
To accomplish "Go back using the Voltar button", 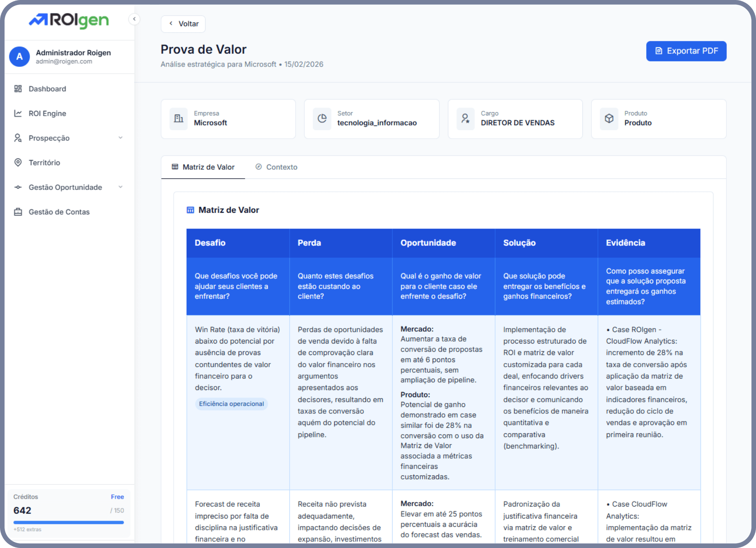I will pyautogui.click(x=183, y=24).
